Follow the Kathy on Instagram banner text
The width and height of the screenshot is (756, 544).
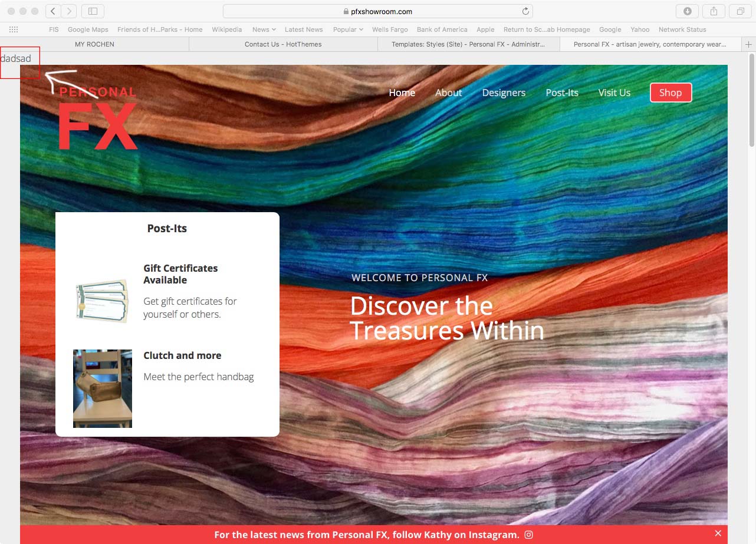tap(367, 535)
